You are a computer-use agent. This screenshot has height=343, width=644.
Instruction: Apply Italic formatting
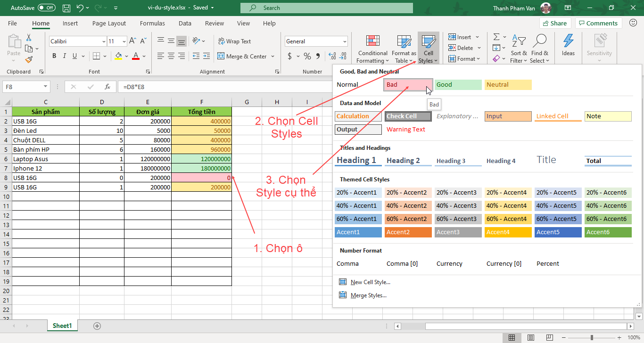(x=65, y=56)
